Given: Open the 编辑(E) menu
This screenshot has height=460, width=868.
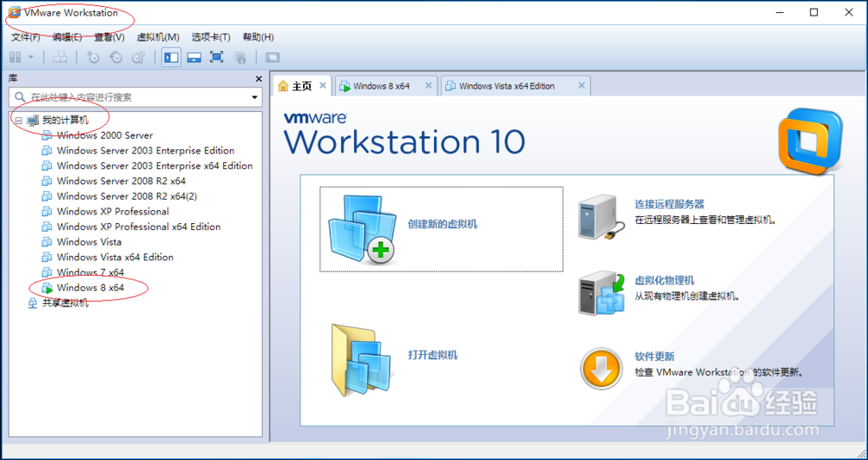Looking at the screenshot, I should (67, 37).
